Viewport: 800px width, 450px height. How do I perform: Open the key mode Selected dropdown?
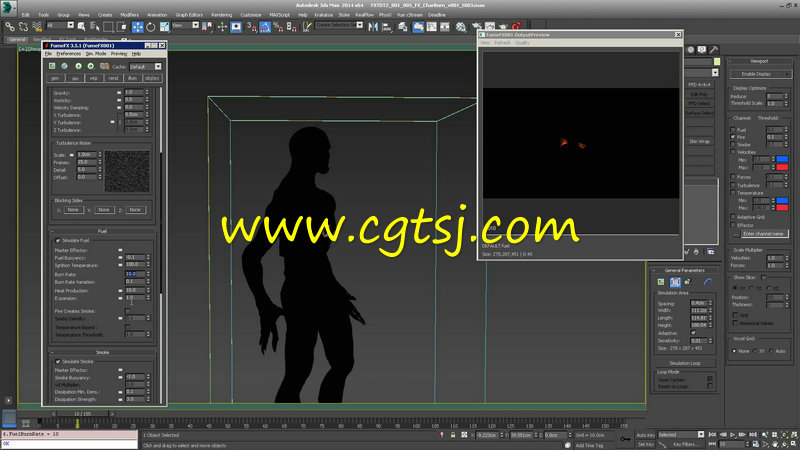(701, 435)
